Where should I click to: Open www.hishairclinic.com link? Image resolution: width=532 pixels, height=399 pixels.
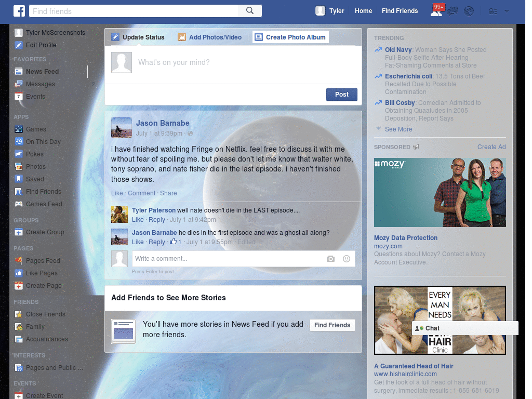[x=405, y=374]
